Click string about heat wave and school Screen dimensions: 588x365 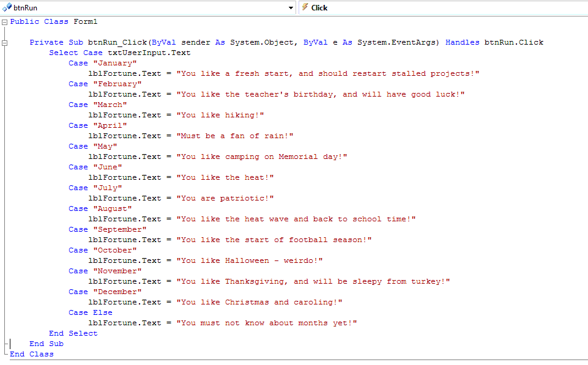pos(296,219)
